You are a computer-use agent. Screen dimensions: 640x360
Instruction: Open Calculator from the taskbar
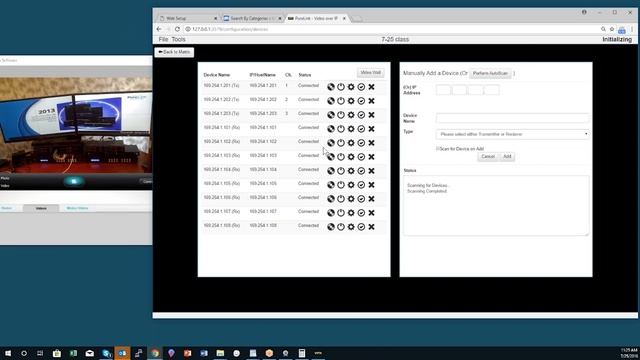pos(302,353)
